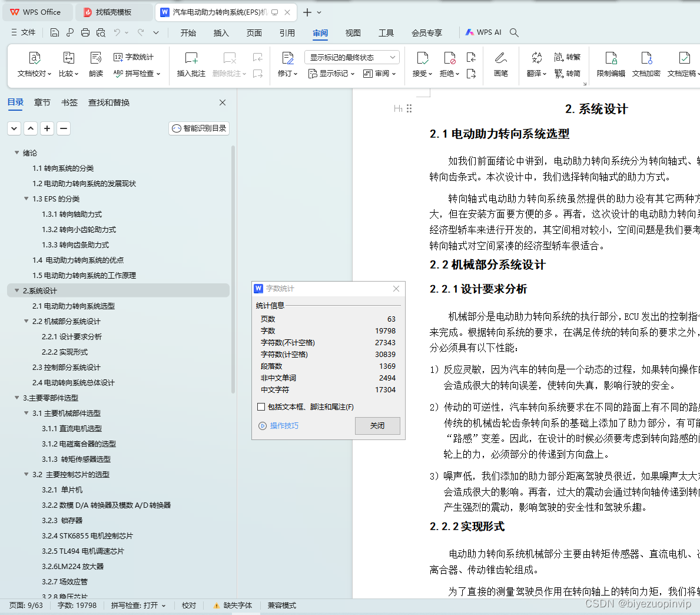Click 校对 in the status bar
Screen dimensions: 700x615
pyautogui.click(x=189, y=606)
